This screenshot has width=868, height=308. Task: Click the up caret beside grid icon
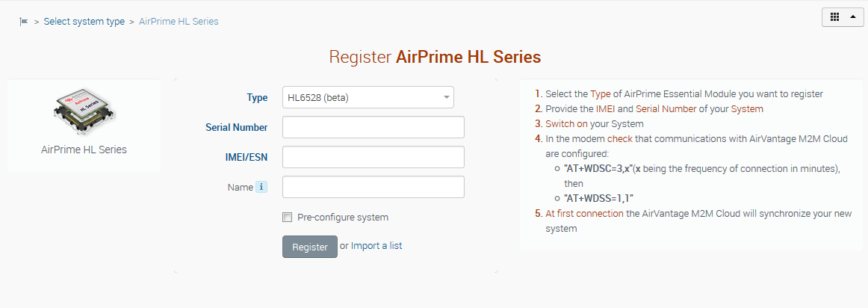[x=853, y=17]
